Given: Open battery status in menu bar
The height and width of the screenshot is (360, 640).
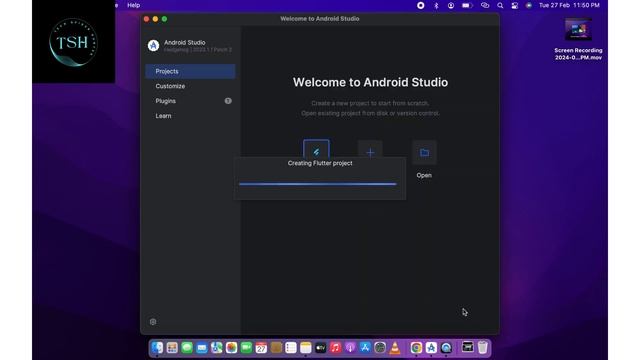Looking at the screenshot, I should (467, 5).
